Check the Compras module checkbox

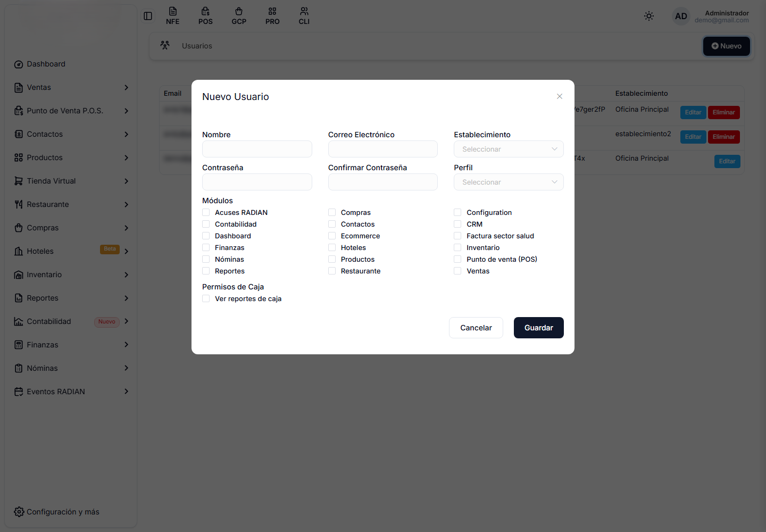(x=332, y=212)
